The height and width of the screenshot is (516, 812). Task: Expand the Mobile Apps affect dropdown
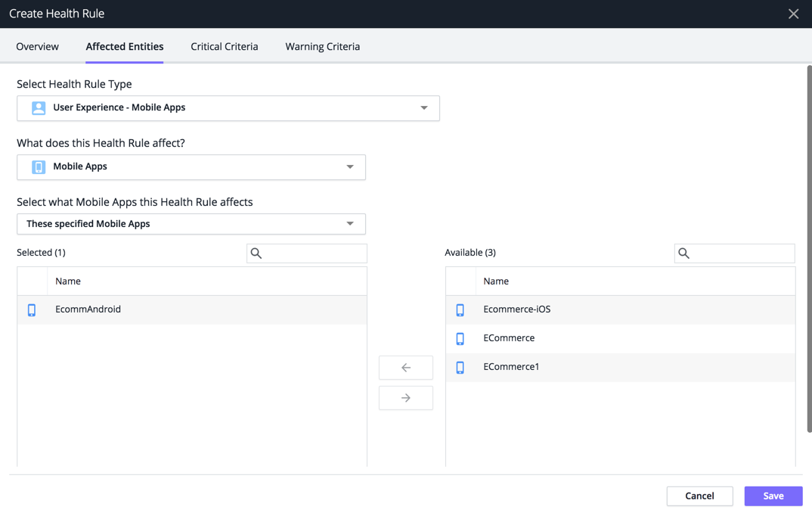point(191,166)
